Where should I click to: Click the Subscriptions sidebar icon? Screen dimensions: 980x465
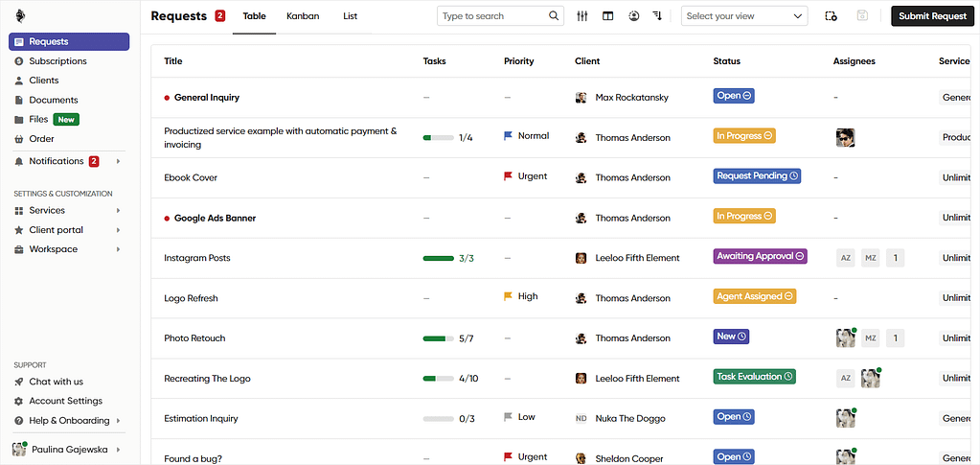click(19, 61)
